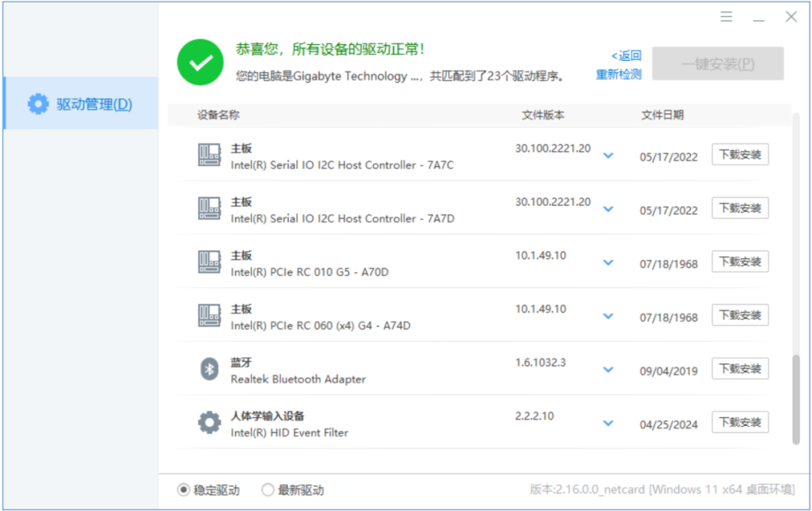
Task: Click the 重新检测 link
Action: 619,74
